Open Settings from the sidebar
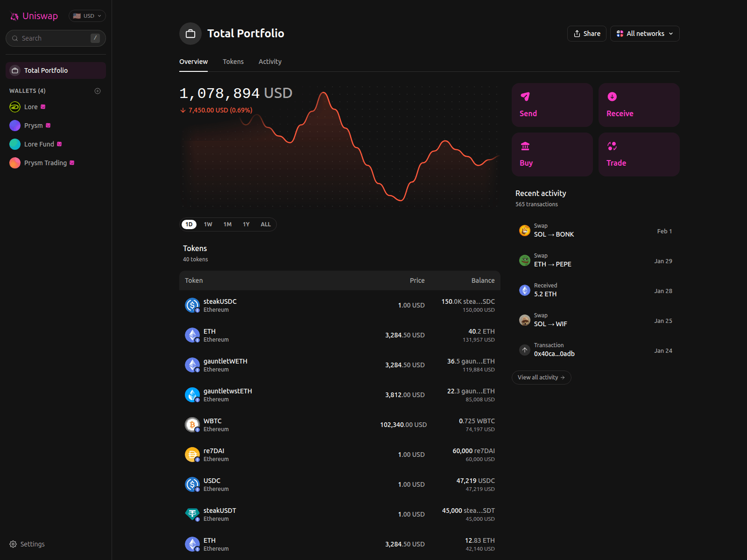Screen dimensions: 747x560 point(27,544)
